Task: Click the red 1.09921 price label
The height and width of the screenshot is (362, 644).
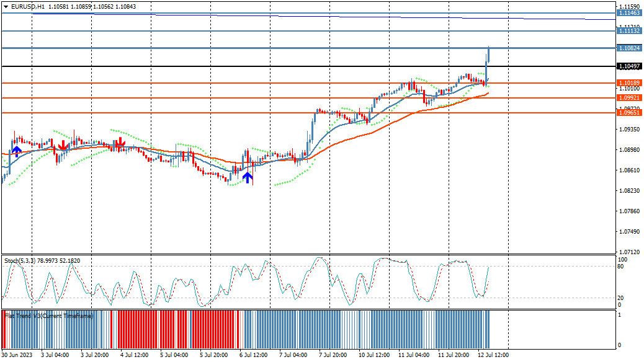Action: click(x=629, y=98)
